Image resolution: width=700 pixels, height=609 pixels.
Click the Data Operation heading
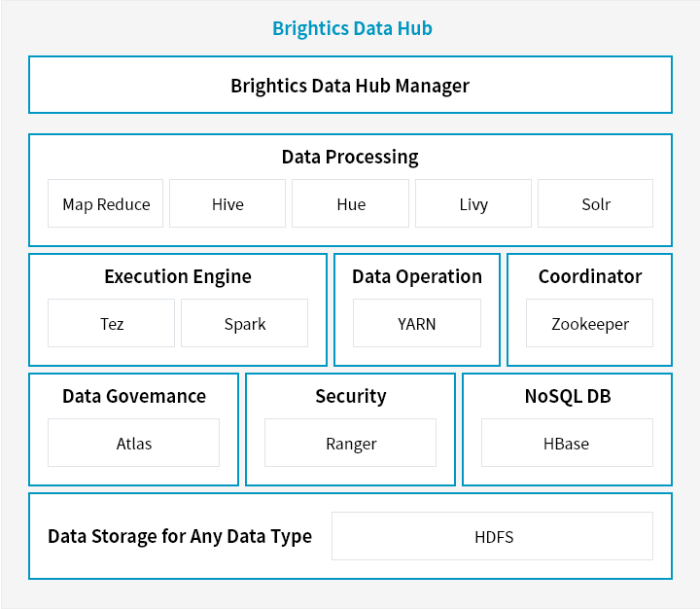pyautogui.click(x=417, y=277)
